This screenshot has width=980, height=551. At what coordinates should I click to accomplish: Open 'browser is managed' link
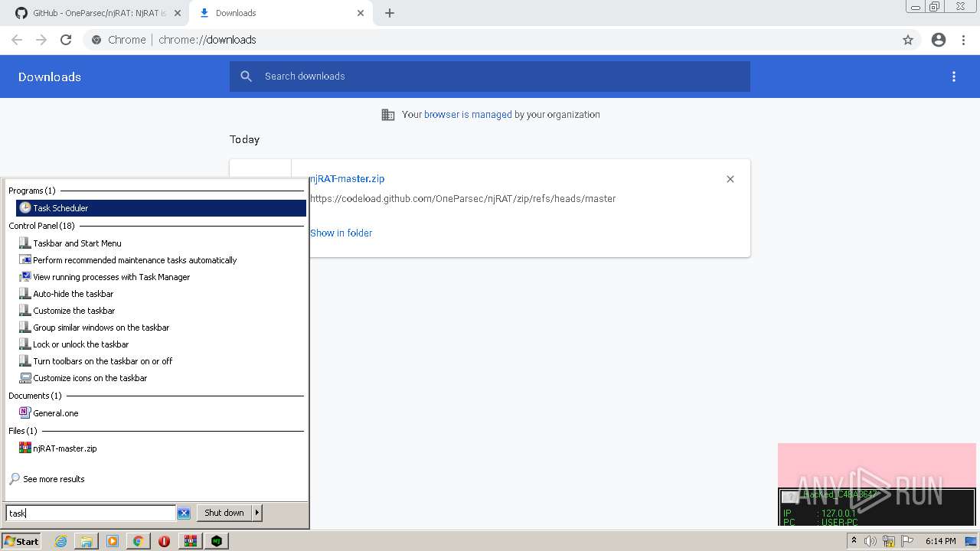pyautogui.click(x=468, y=115)
